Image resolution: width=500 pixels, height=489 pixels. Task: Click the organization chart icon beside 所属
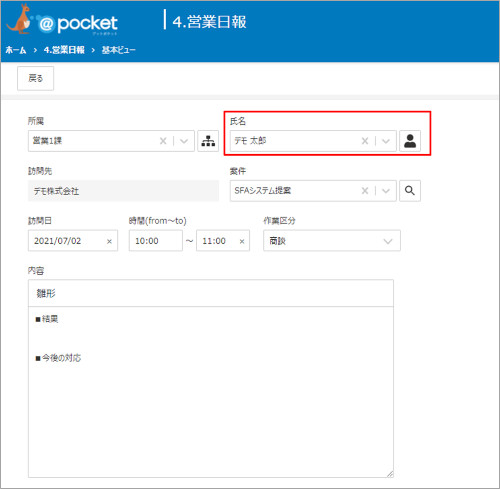(208, 141)
